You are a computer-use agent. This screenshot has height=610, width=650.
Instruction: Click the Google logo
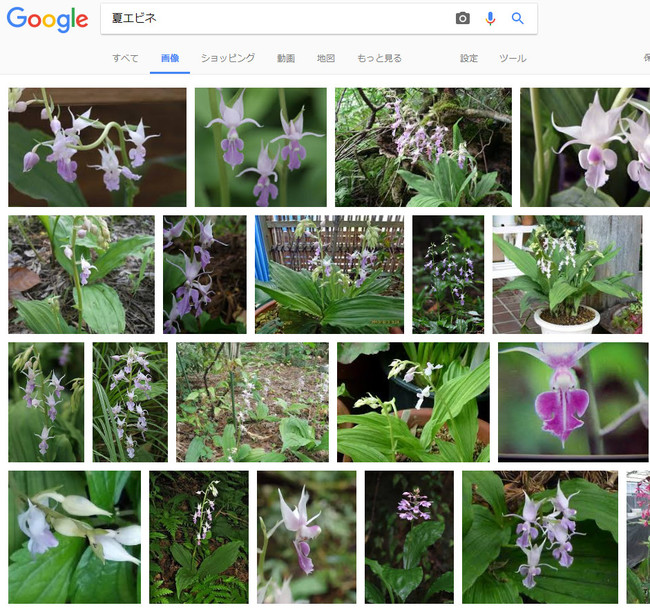[x=47, y=19]
